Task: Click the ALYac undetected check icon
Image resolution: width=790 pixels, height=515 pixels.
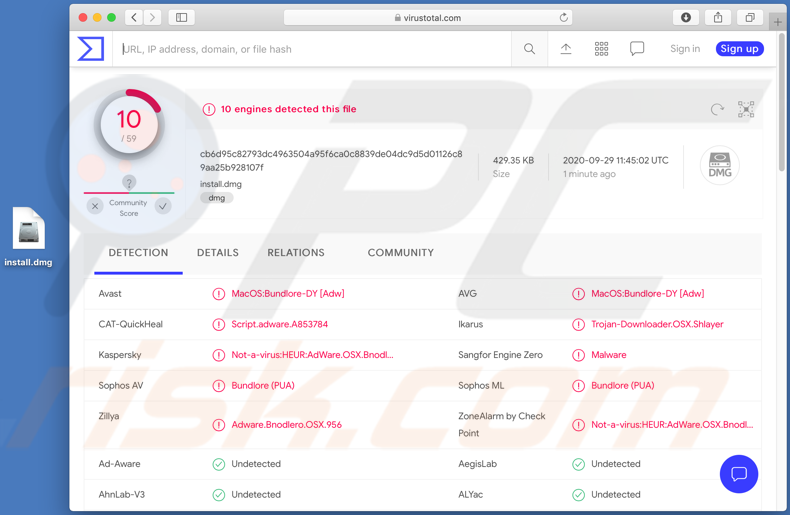Action: click(578, 495)
